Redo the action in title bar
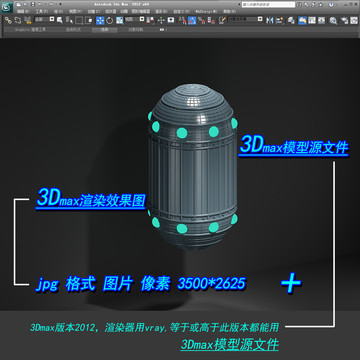This screenshot has width=360, height=360. point(51,4)
